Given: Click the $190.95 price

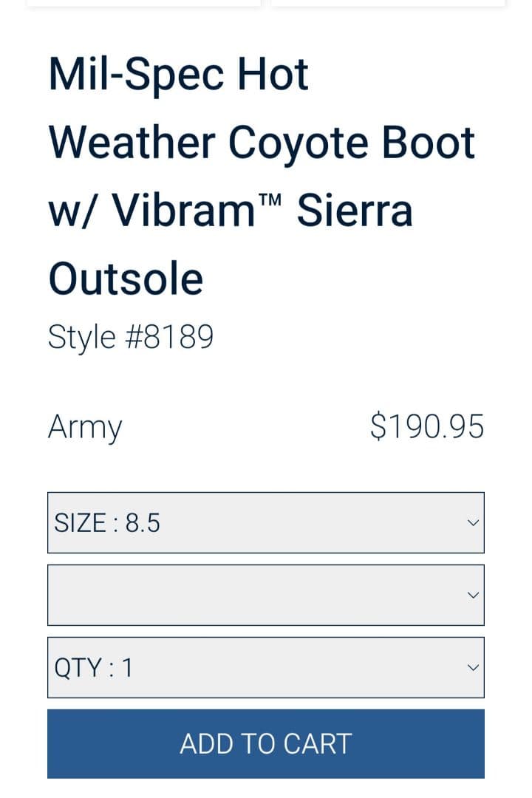Looking at the screenshot, I should [427, 426].
